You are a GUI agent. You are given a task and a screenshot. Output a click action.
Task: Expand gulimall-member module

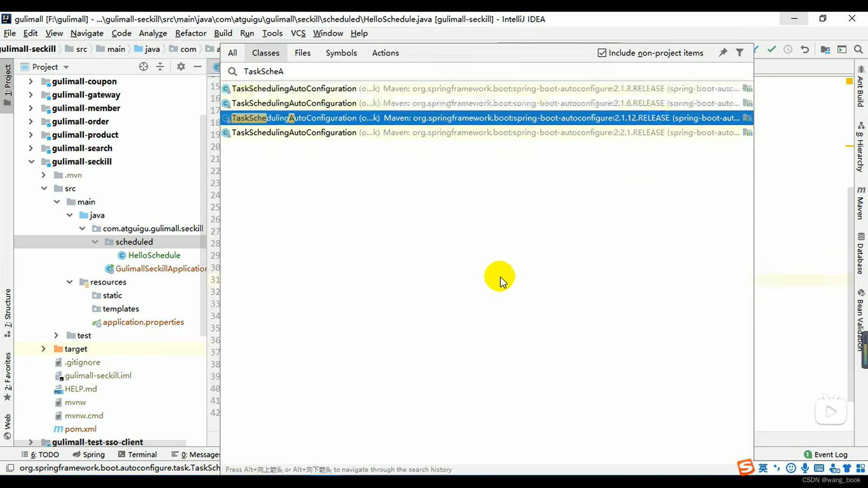coord(31,108)
